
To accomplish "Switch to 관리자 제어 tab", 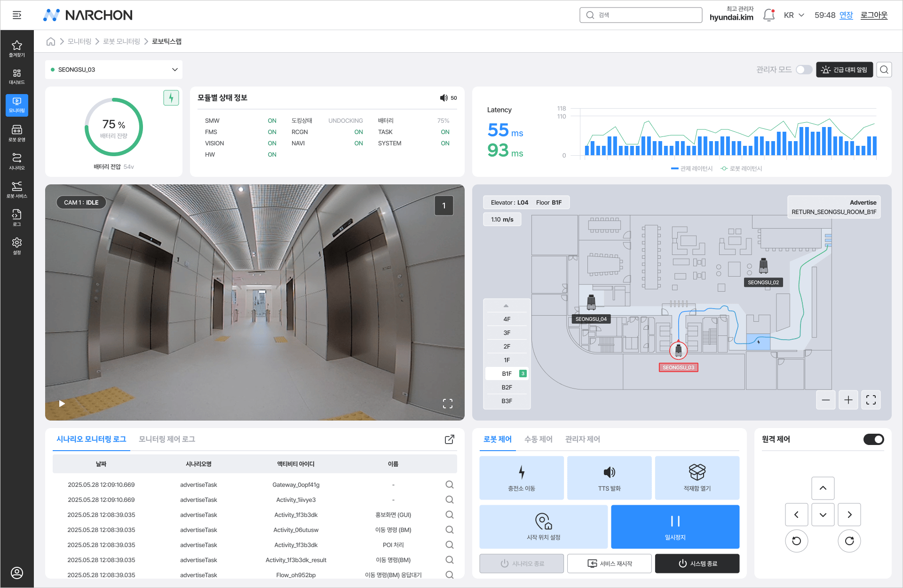I will pos(583,439).
